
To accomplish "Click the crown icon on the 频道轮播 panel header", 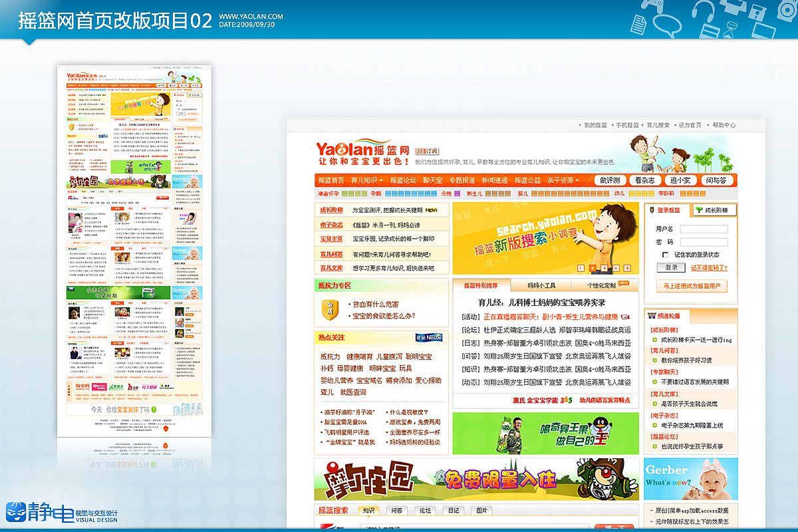I will [x=652, y=314].
